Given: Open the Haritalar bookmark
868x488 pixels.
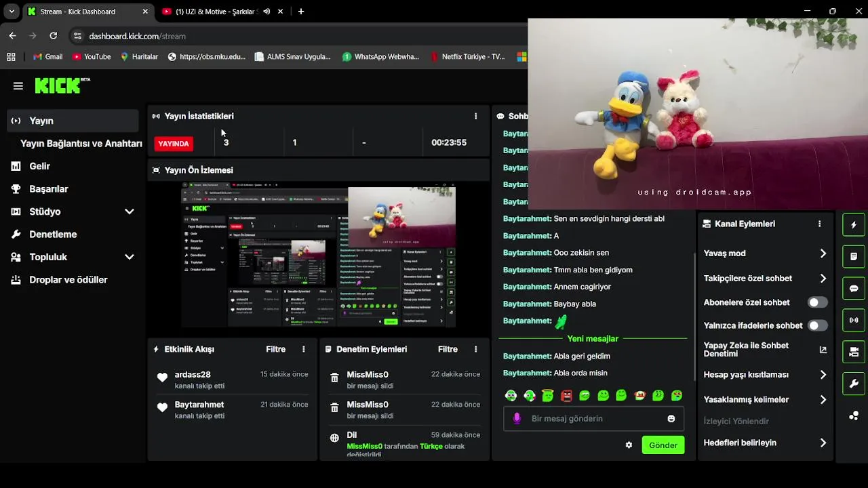Looking at the screenshot, I should pos(139,57).
